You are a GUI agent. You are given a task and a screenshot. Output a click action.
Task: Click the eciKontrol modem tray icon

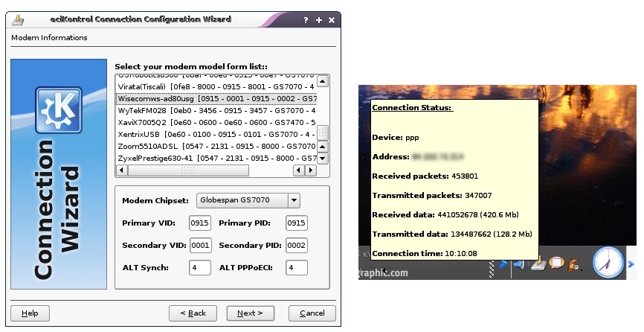tap(538, 264)
